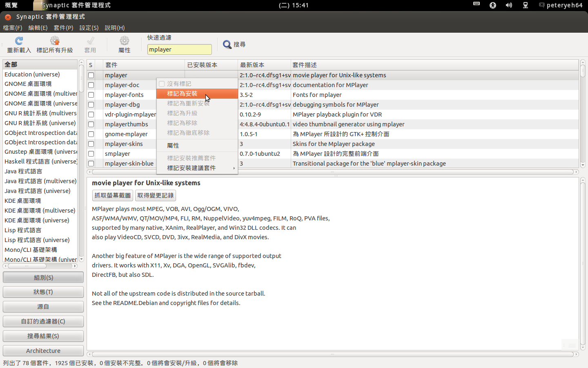Select 全部 in category list

(40, 65)
